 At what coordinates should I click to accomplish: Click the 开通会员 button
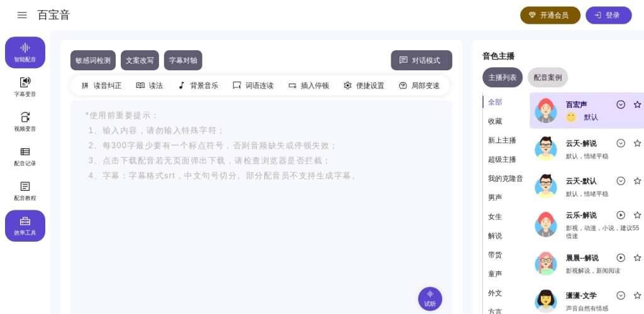tap(550, 15)
